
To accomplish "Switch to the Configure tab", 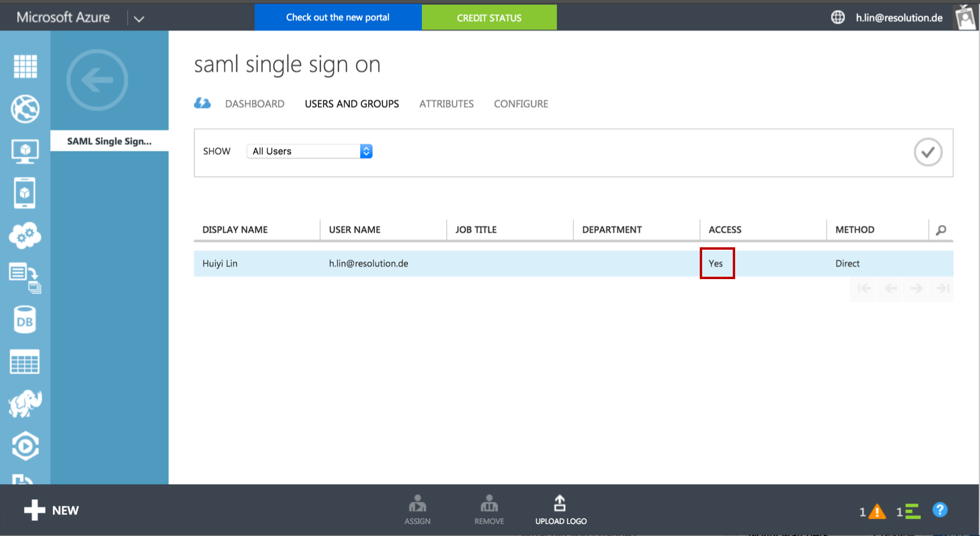I will pyautogui.click(x=521, y=104).
